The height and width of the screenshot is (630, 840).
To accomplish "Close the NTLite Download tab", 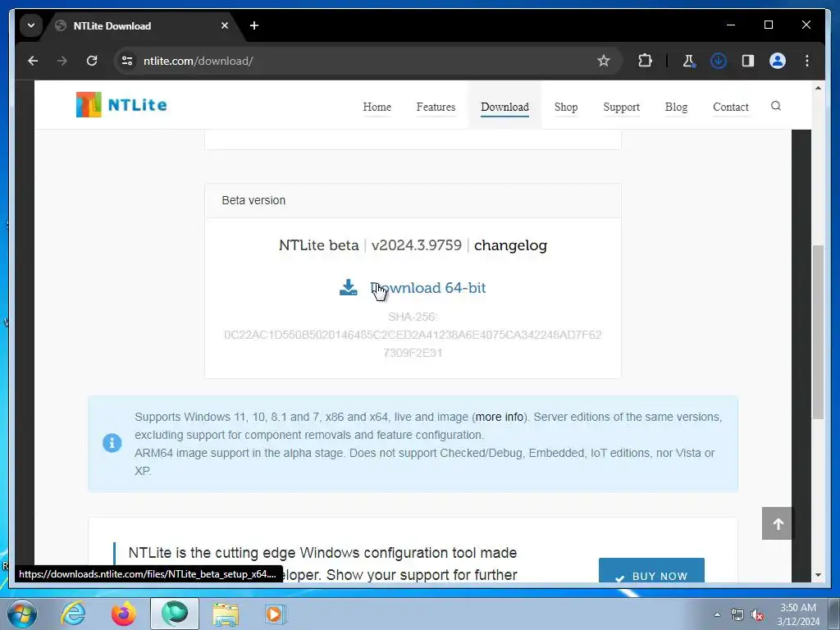I will 225,25.
